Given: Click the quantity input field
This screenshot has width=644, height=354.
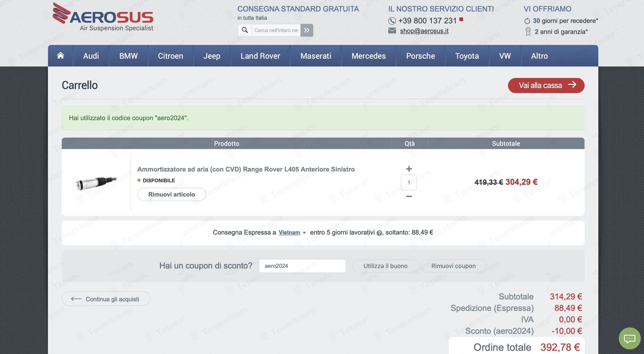Looking at the screenshot, I should (x=409, y=183).
